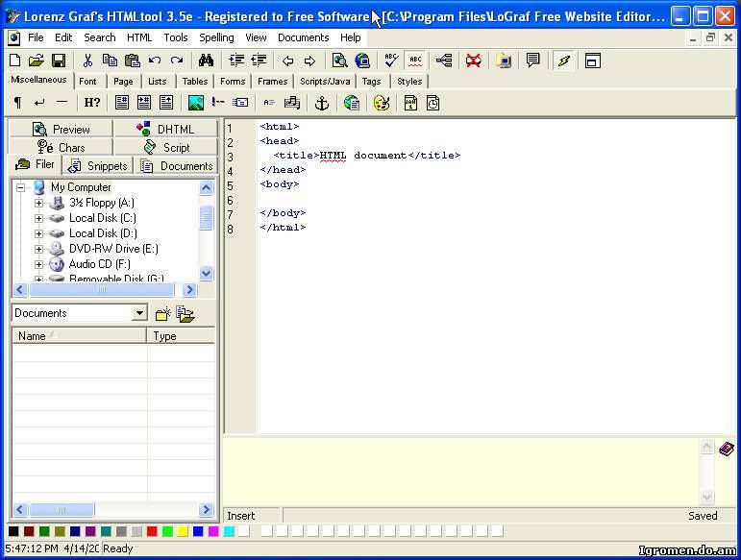Unindent the selected lines
Screen dimensions: 741x560
[x=259, y=61]
